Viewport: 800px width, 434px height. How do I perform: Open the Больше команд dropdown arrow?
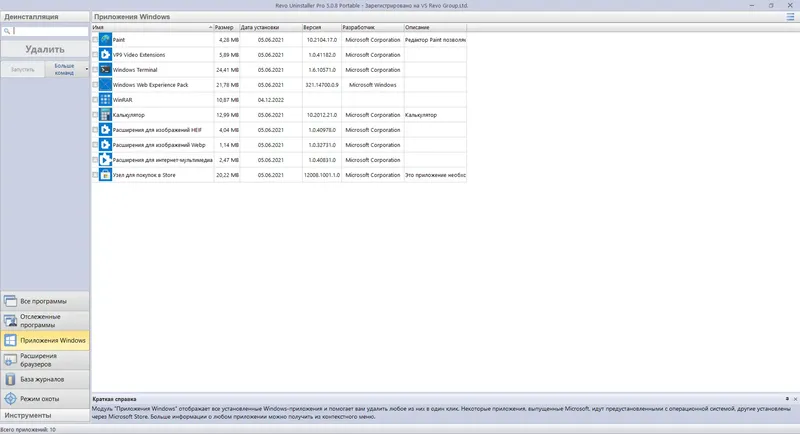(x=87, y=69)
